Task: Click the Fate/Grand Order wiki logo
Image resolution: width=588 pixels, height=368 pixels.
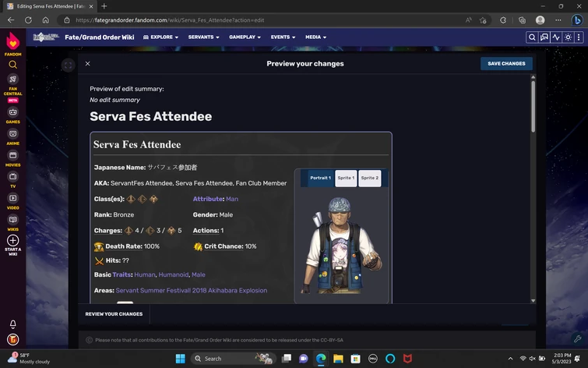Action: pos(46,37)
